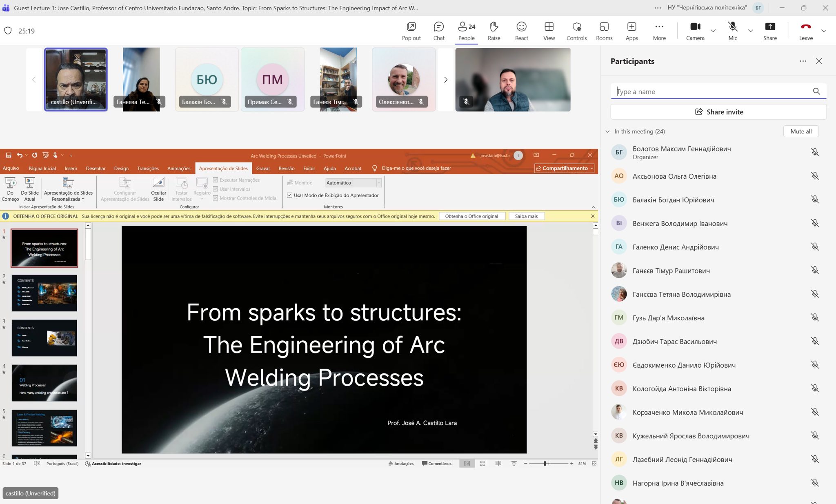Collapse the In this meeting list

click(x=608, y=131)
